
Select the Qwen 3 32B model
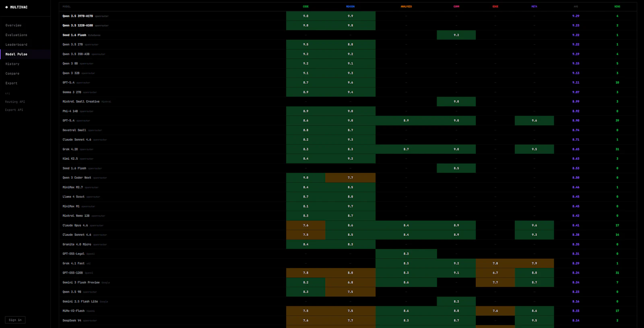71,73
